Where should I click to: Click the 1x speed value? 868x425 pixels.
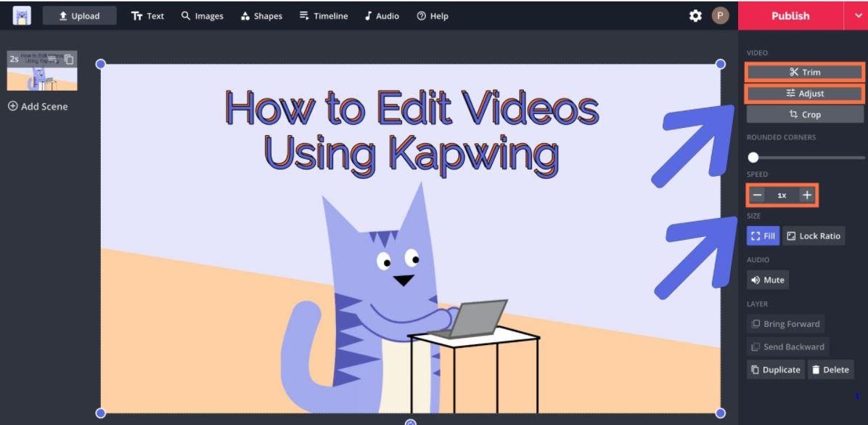(782, 195)
